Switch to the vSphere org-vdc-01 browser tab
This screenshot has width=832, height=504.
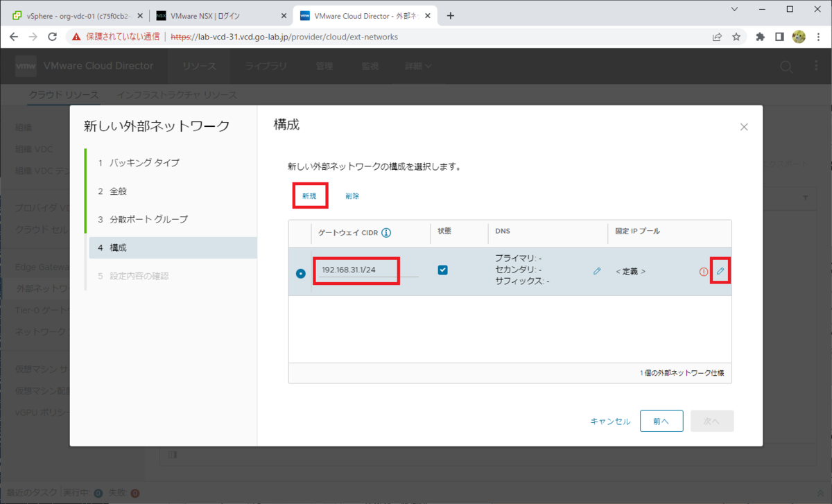coord(76,16)
